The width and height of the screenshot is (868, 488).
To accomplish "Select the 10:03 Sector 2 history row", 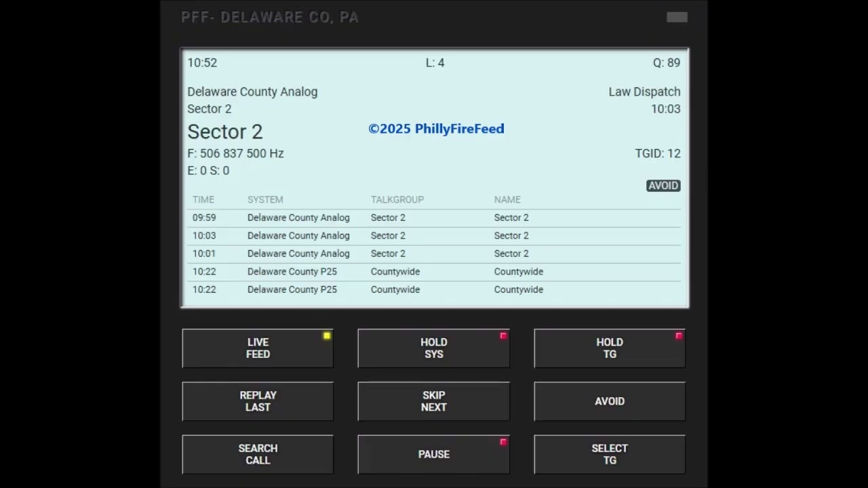I will tap(434, 236).
